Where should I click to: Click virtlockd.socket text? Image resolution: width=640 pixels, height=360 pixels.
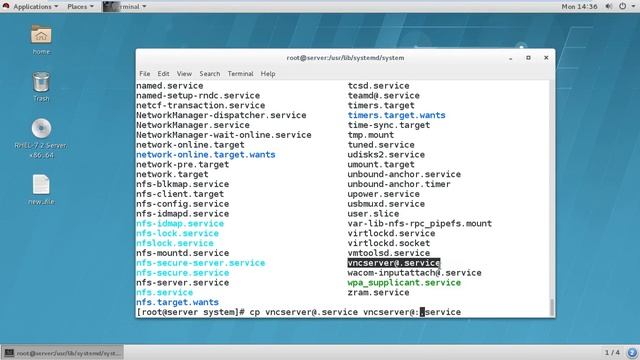[389, 243]
